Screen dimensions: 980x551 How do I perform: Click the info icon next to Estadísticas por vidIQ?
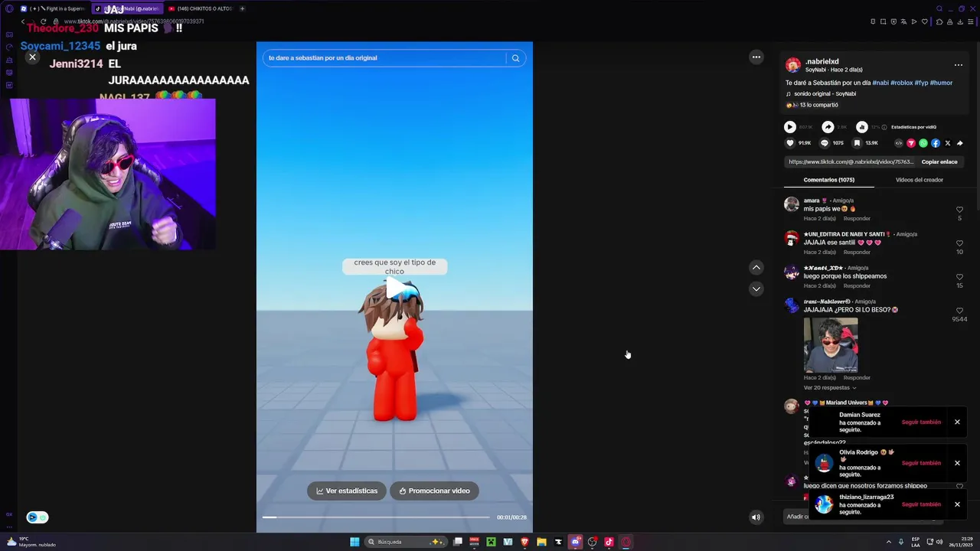click(x=884, y=127)
